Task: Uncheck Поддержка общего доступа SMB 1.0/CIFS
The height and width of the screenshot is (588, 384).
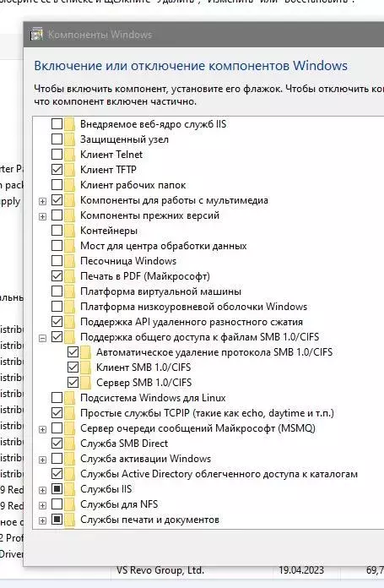Action: (x=57, y=337)
